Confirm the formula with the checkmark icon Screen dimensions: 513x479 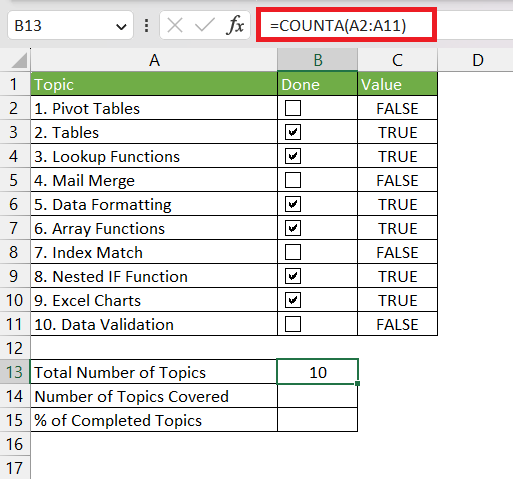click(205, 25)
